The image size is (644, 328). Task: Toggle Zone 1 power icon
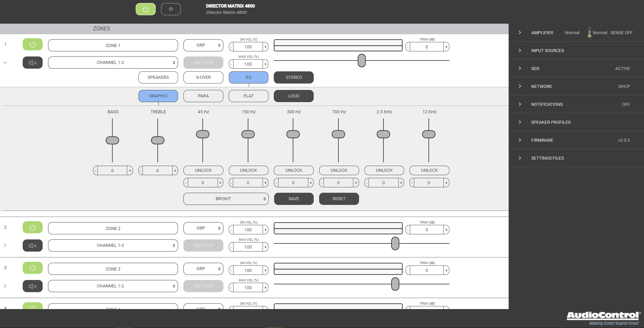[32, 44]
